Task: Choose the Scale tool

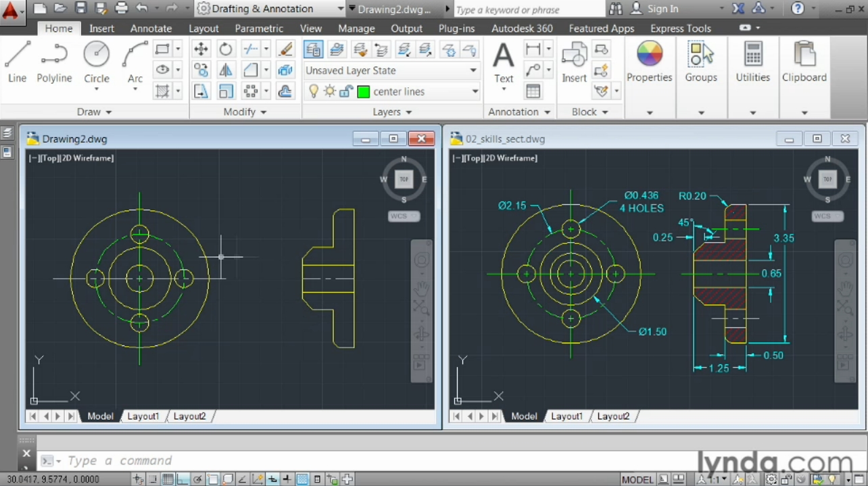Action: (226, 91)
